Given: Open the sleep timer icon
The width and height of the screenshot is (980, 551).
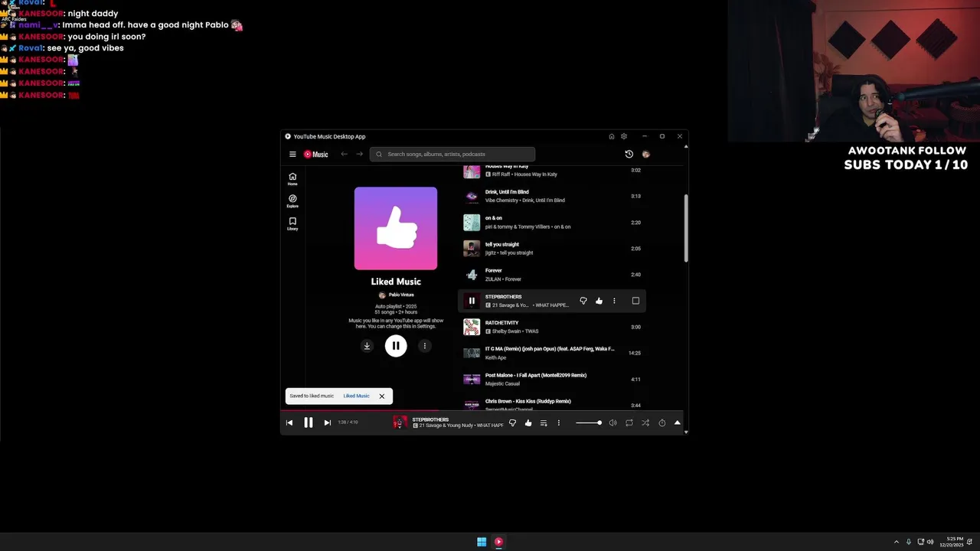Looking at the screenshot, I should (x=662, y=422).
